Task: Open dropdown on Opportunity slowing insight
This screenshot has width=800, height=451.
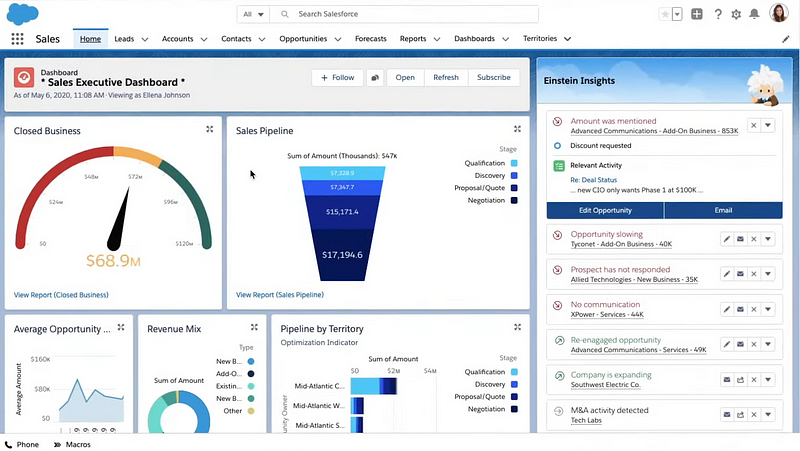Action: click(x=768, y=239)
